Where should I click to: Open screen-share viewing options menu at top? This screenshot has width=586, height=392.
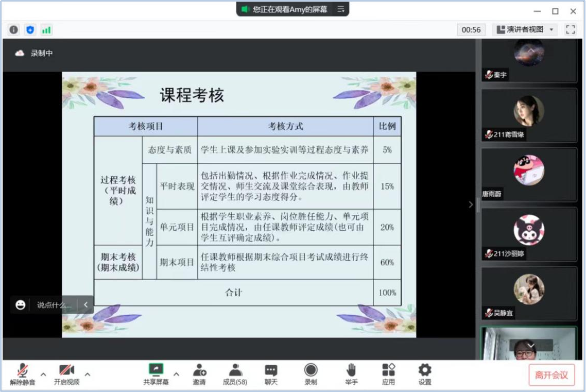click(340, 9)
